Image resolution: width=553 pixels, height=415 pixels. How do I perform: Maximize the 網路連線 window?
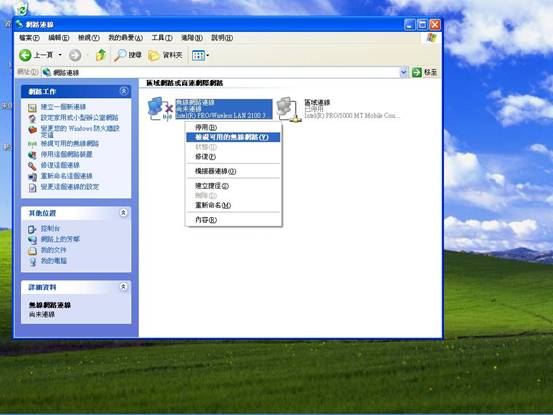click(x=422, y=25)
